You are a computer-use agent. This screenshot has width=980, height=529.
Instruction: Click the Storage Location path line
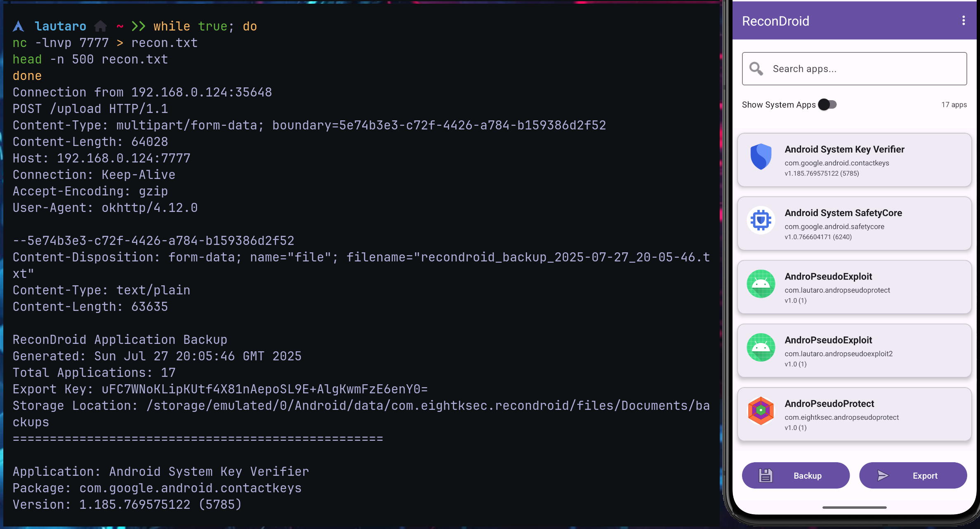[x=361, y=414]
